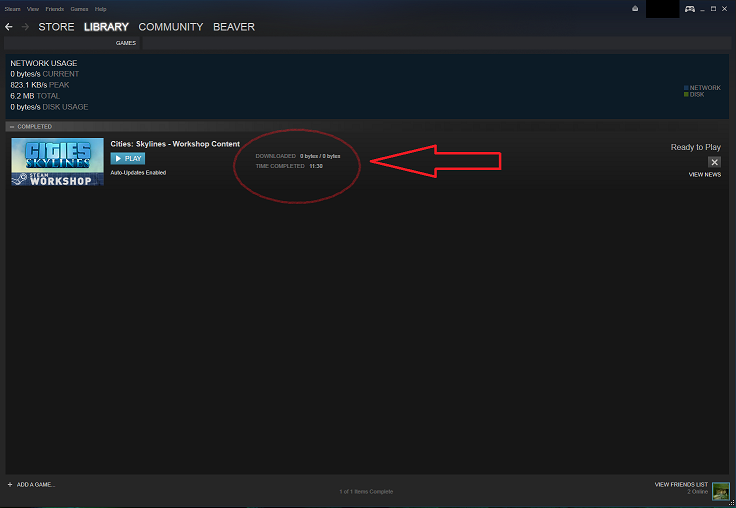The image size is (736, 508).
Task: Click the NETWORK USAGE heading
Action: click(44, 63)
